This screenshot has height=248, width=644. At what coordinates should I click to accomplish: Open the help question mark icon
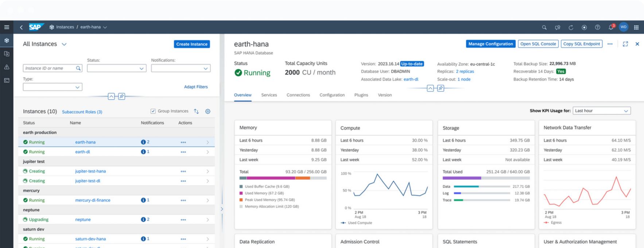click(x=597, y=27)
